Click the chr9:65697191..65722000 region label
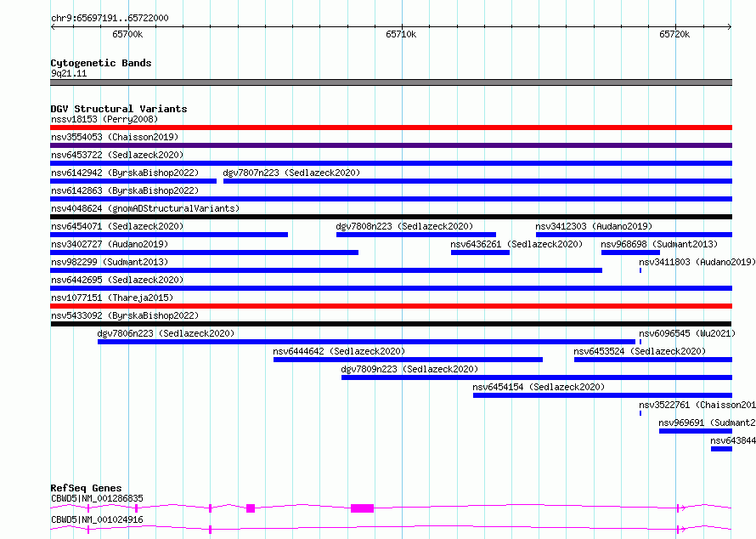Image resolution: width=756 pixels, height=539 pixels. [110, 18]
